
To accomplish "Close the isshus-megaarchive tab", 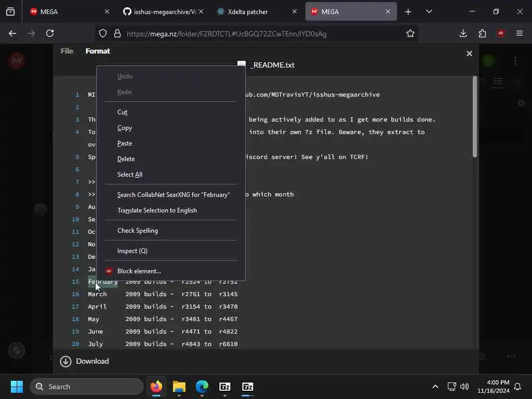I will coord(201,11).
